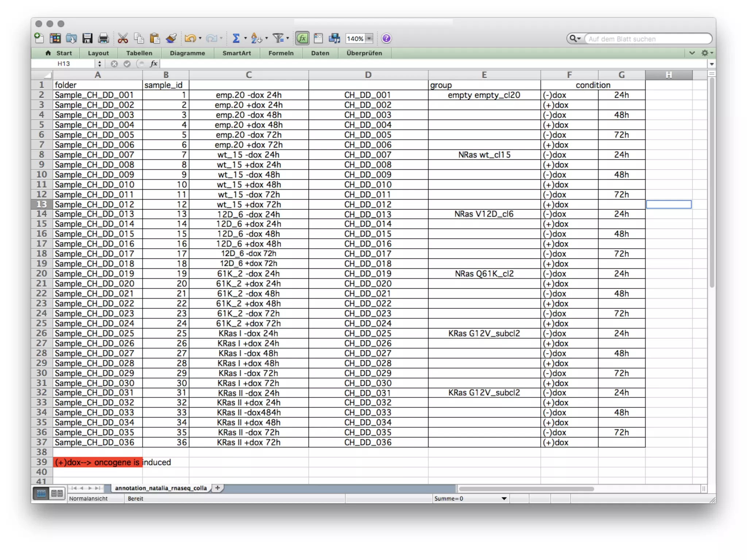Click the Save floppy disk icon

(88, 38)
